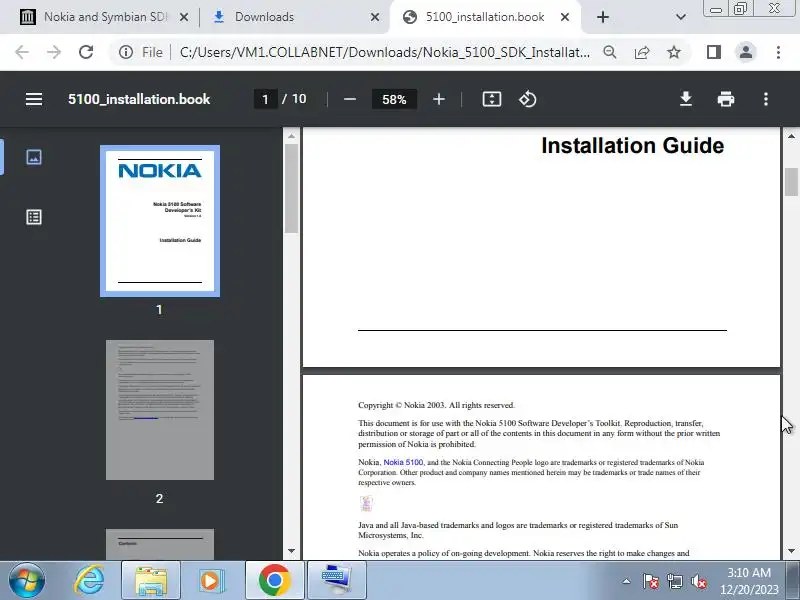Show hidden system tray icons
The width and height of the screenshot is (800, 600).
tap(627, 581)
